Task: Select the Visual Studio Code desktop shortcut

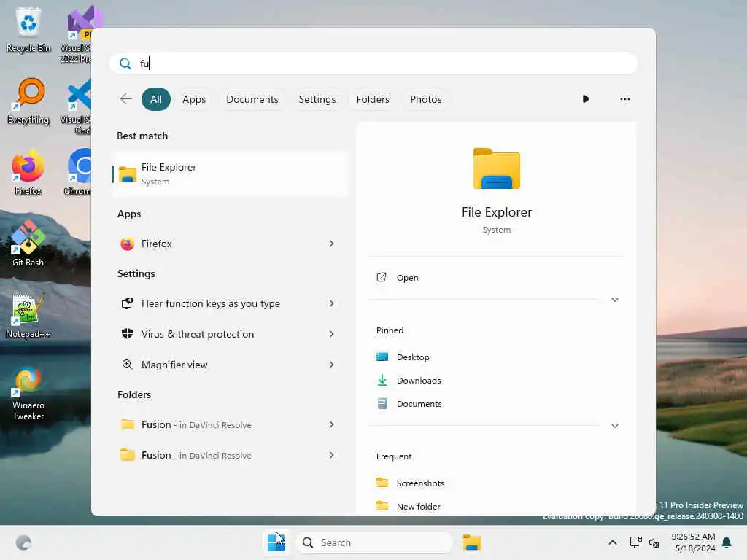Action: tap(77, 107)
